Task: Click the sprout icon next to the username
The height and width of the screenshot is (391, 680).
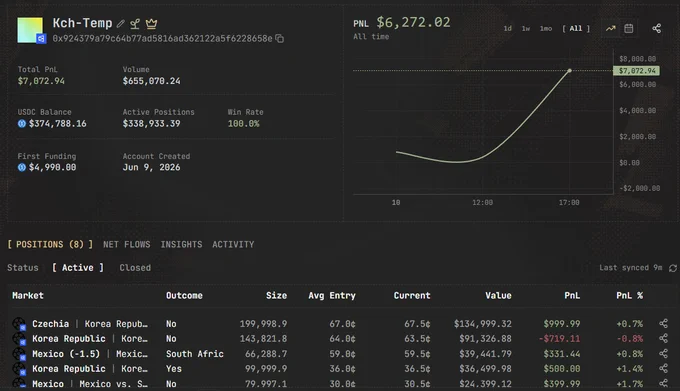Action: coord(135,23)
